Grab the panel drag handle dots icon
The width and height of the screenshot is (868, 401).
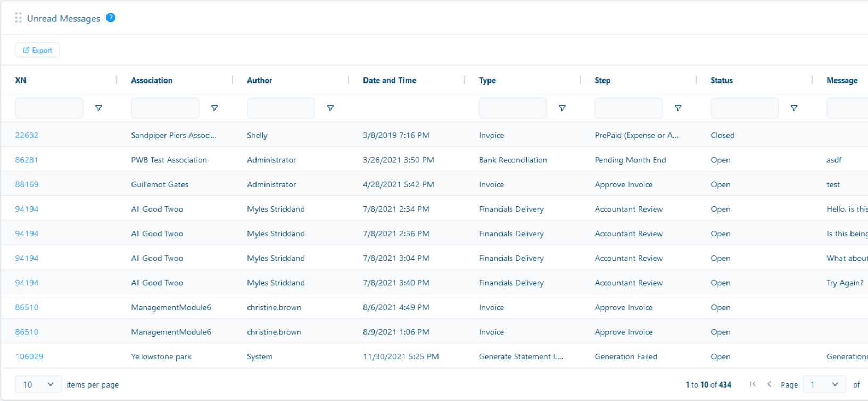(19, 18)
